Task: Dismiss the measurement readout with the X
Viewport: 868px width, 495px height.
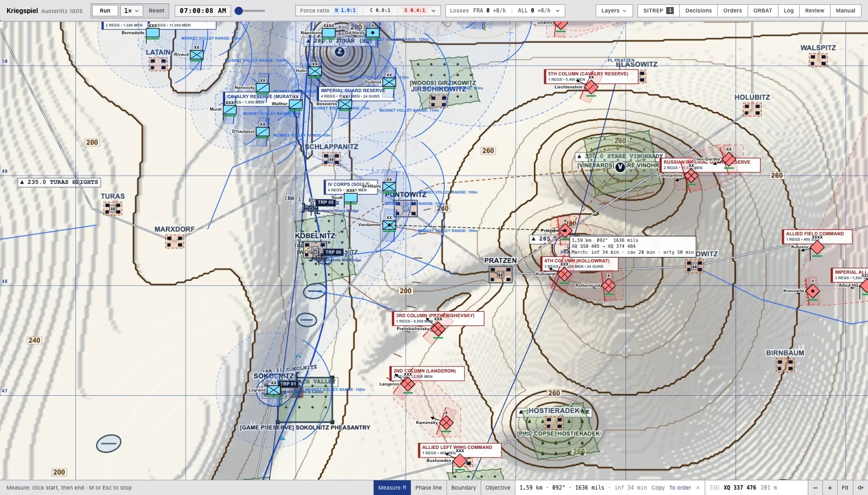Action: tap(698, 487)
